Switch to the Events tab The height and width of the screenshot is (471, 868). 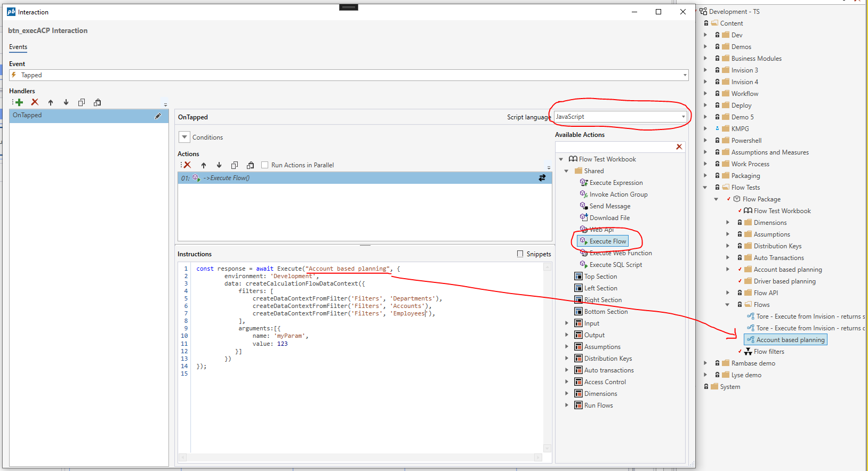coord(18,47)
